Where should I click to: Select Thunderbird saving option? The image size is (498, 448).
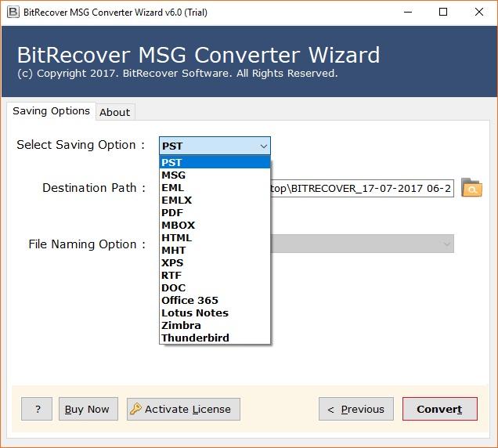[215, 338]
